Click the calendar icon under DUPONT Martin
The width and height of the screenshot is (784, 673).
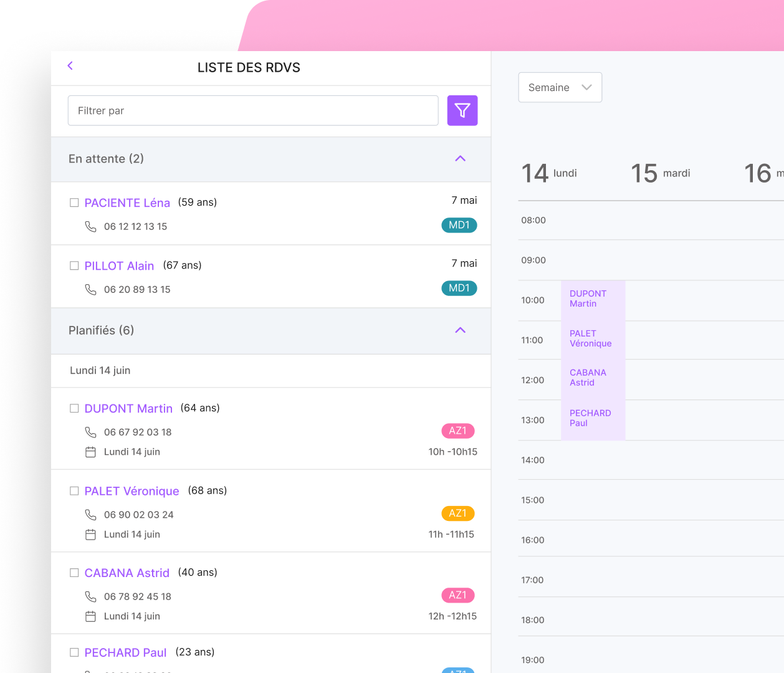click(91, 452)
